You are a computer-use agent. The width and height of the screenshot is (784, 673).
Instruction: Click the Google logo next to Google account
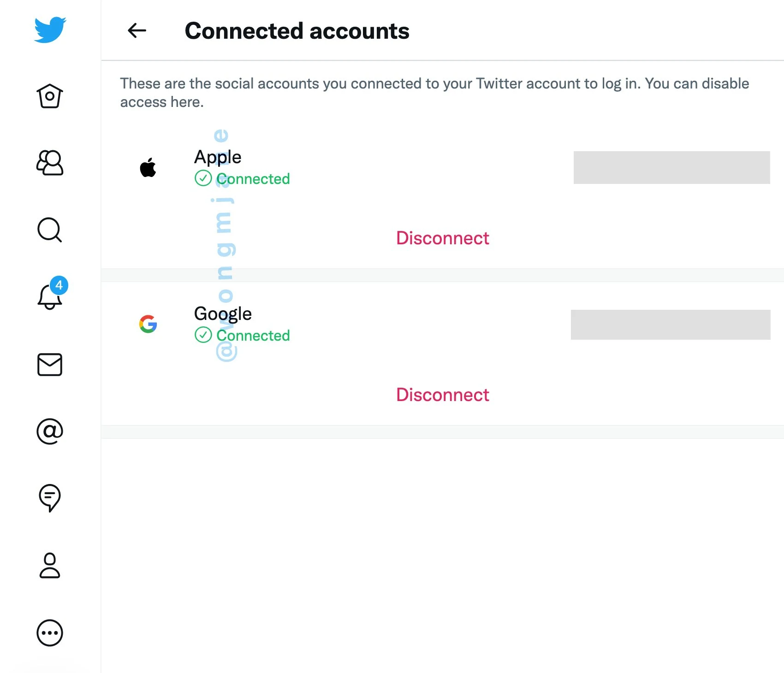point(148,325)
